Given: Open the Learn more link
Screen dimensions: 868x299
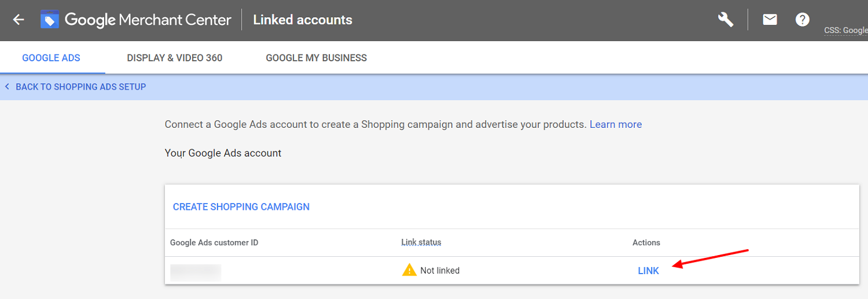Looking at the screenshot, I should [x=616, y=124].
